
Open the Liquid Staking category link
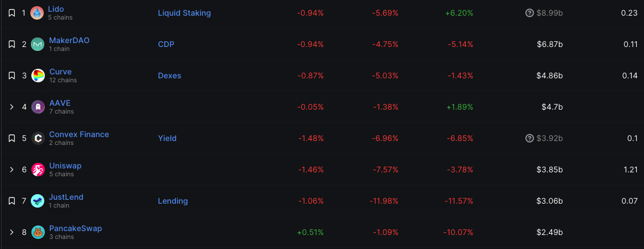pos(184,13)
